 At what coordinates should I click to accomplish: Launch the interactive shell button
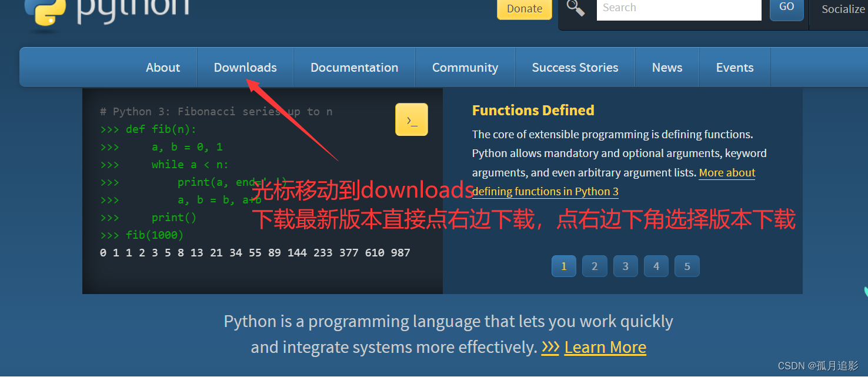click(412, 119)
